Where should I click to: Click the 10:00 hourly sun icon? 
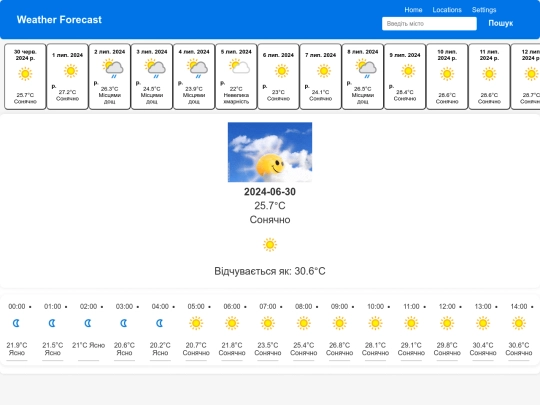click(x=375, y=323)
